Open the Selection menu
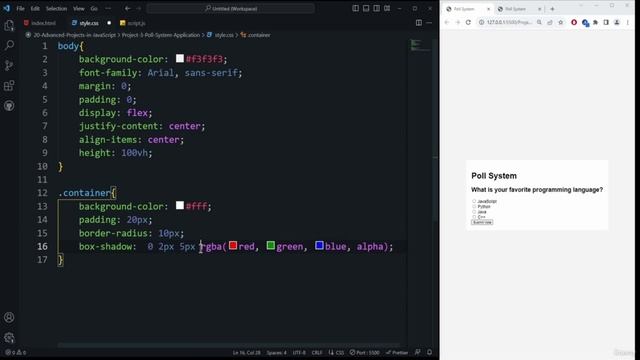This screenshot has height=360, width=640. [x=56, y=8]
